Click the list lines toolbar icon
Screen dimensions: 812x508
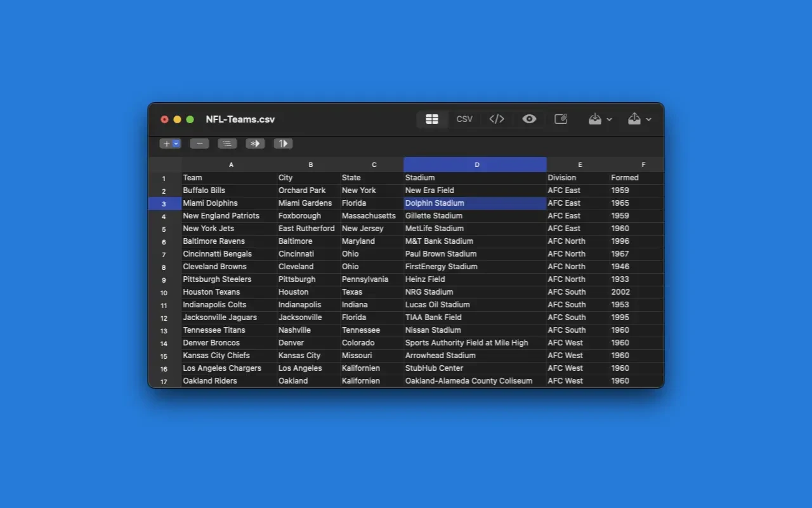click(227, 144)
